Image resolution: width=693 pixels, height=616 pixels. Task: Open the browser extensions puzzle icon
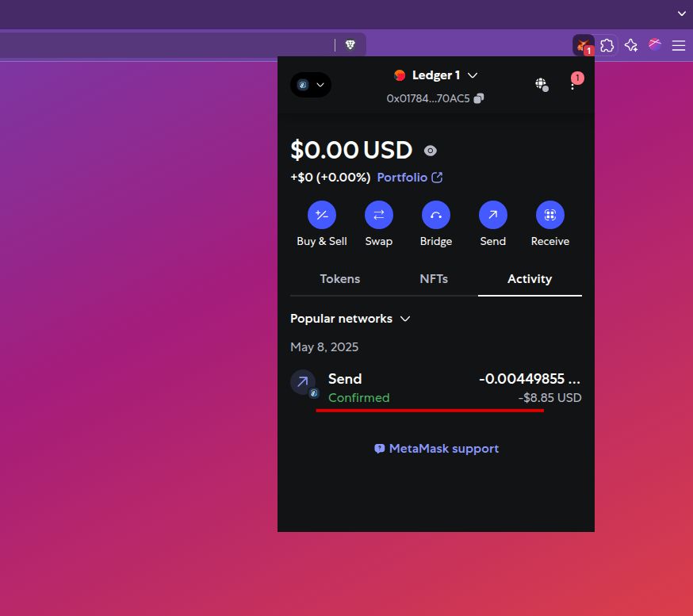607,45
